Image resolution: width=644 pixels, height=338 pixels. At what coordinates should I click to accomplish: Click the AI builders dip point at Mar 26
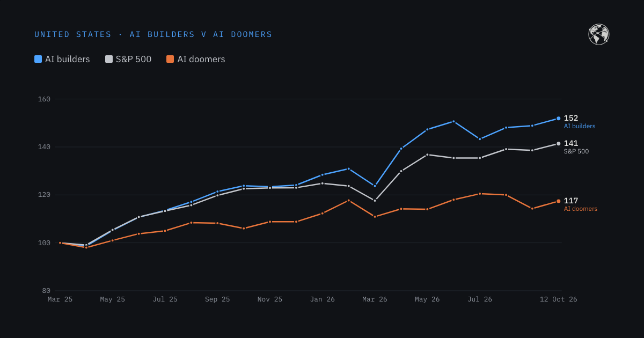375,186
